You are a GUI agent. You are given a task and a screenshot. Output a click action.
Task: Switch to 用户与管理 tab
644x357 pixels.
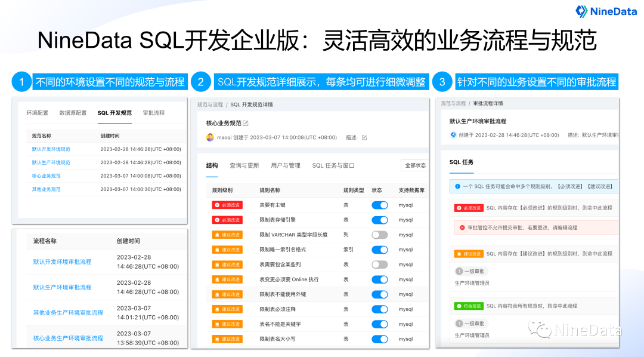286,165
